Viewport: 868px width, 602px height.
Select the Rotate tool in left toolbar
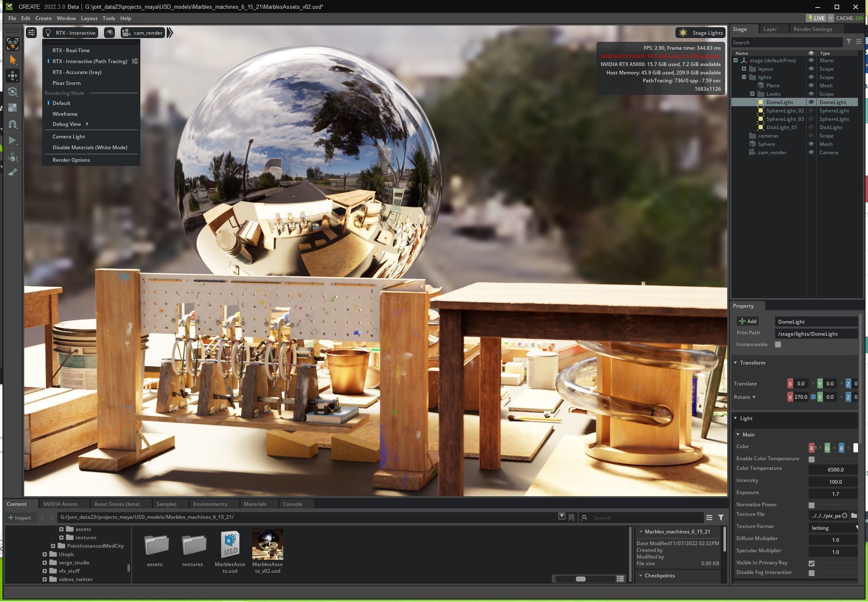click(x=13, y=92)
